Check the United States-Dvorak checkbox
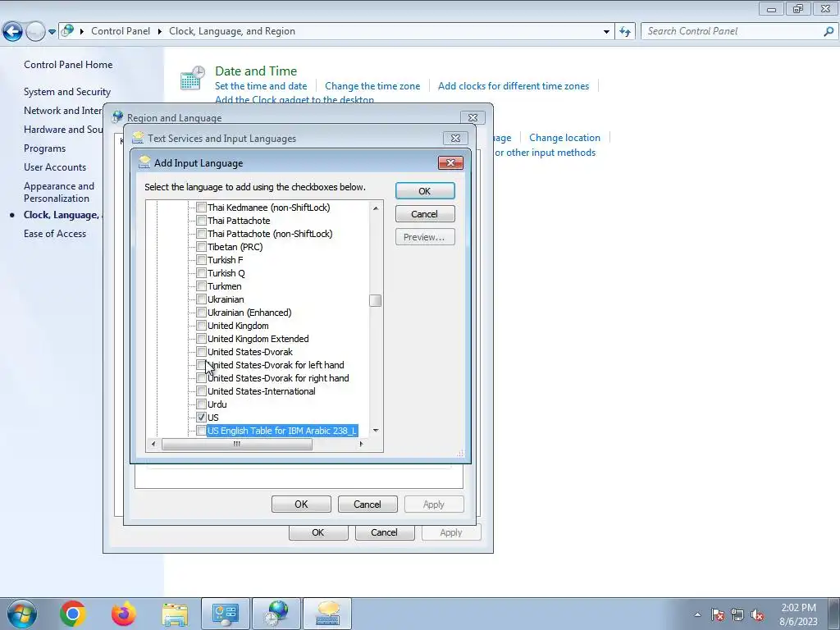Screen dimensions: 840x630 (202, 351)
